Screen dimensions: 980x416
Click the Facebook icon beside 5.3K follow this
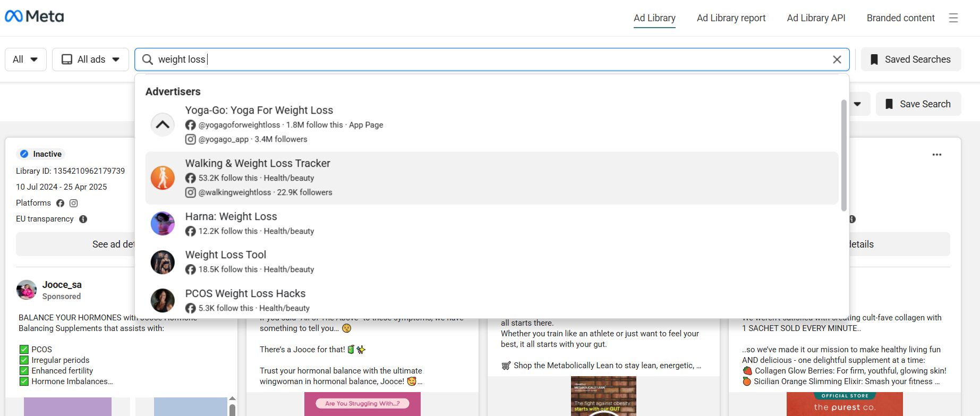click(x=190, y=308)
